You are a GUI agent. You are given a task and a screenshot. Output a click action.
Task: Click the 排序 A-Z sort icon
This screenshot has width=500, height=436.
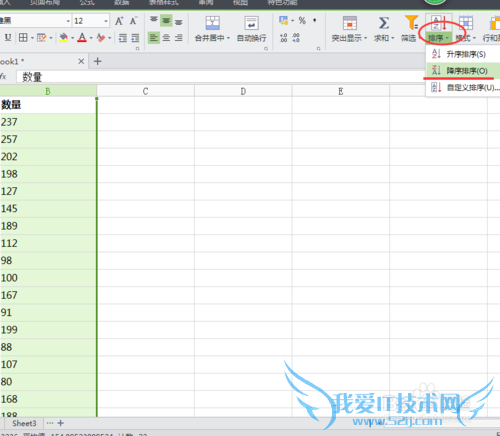click(439, 23)
